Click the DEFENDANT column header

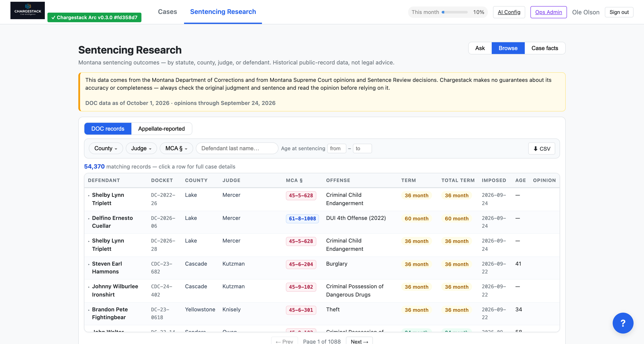(x=104, y=180)
